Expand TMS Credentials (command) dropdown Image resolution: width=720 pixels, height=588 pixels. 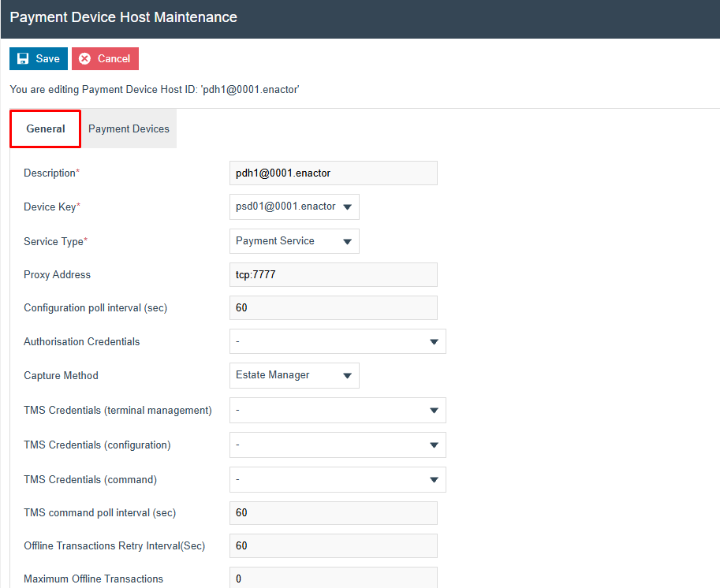click(x=338, y=480)
